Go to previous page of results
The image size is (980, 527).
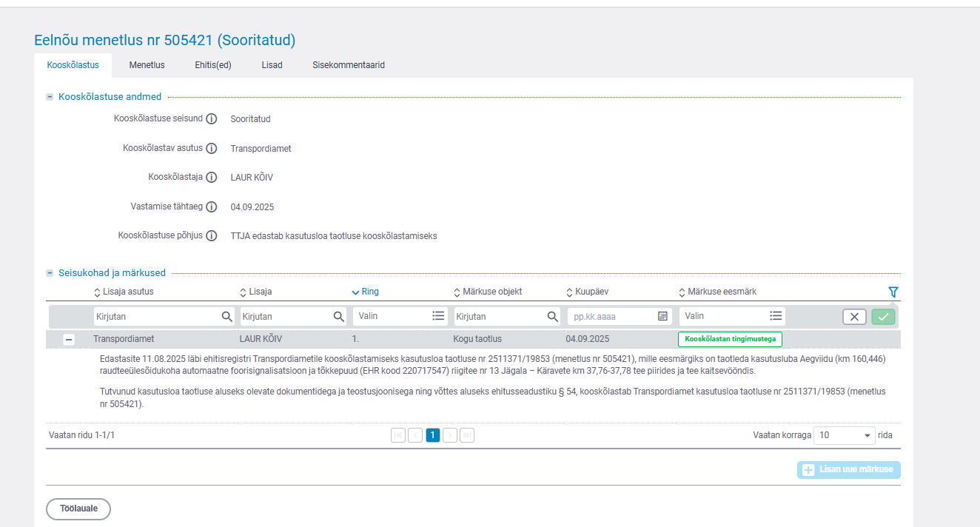pos(415,435)
